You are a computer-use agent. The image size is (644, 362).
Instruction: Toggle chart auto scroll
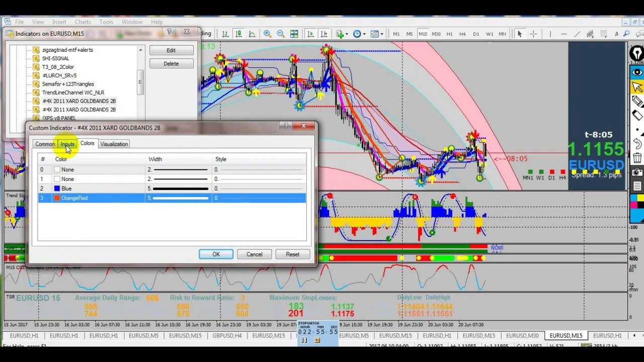pos(310,34)
